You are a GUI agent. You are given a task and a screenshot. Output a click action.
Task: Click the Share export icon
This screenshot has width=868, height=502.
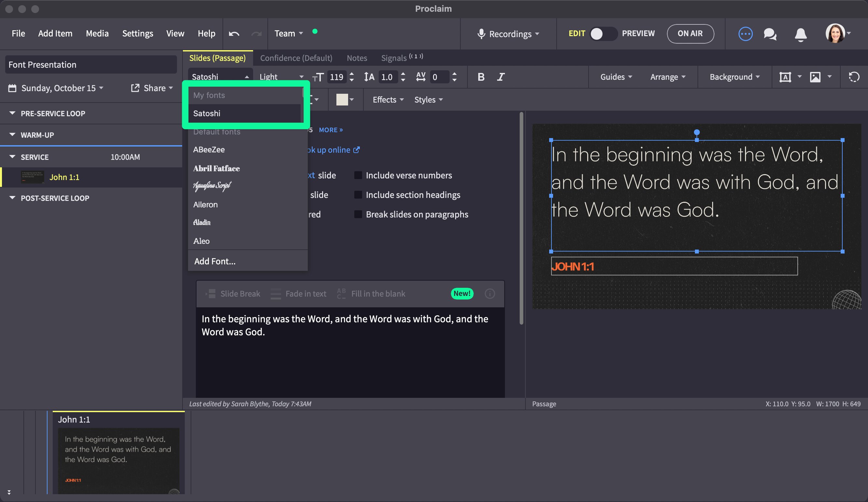[135, 88]
